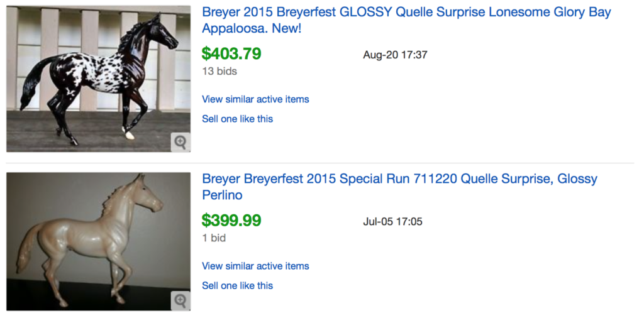Click the $399.99 sold price
The width and height of the screenshot is (644, 318).
[x=231, y=221]
